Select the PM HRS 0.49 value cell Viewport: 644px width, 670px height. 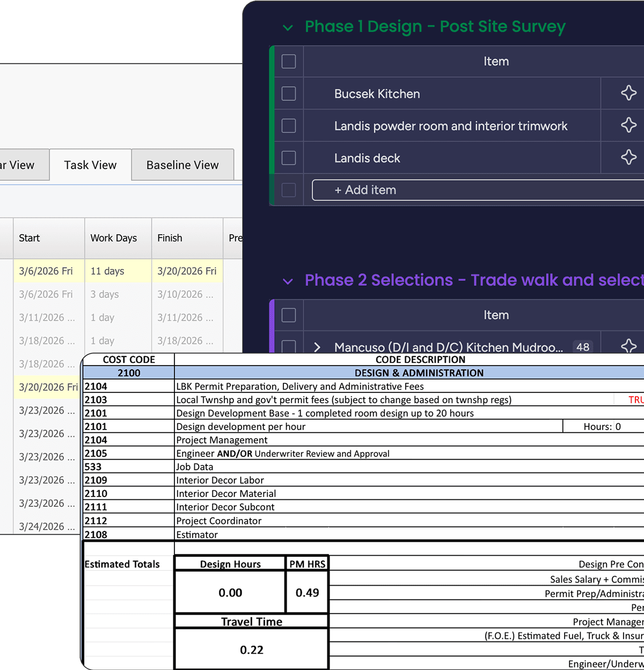(307, 592)
